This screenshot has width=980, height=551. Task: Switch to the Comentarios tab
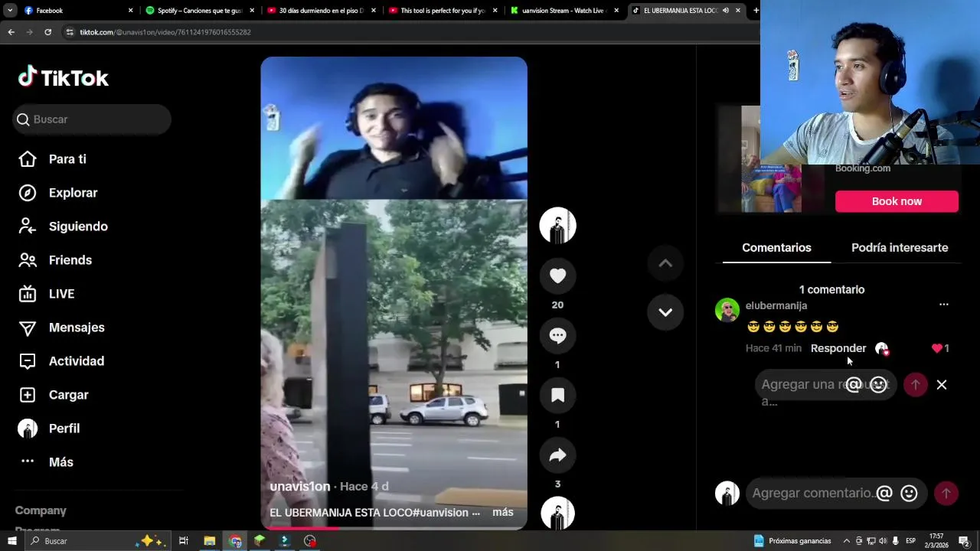(x=776, y=248)
